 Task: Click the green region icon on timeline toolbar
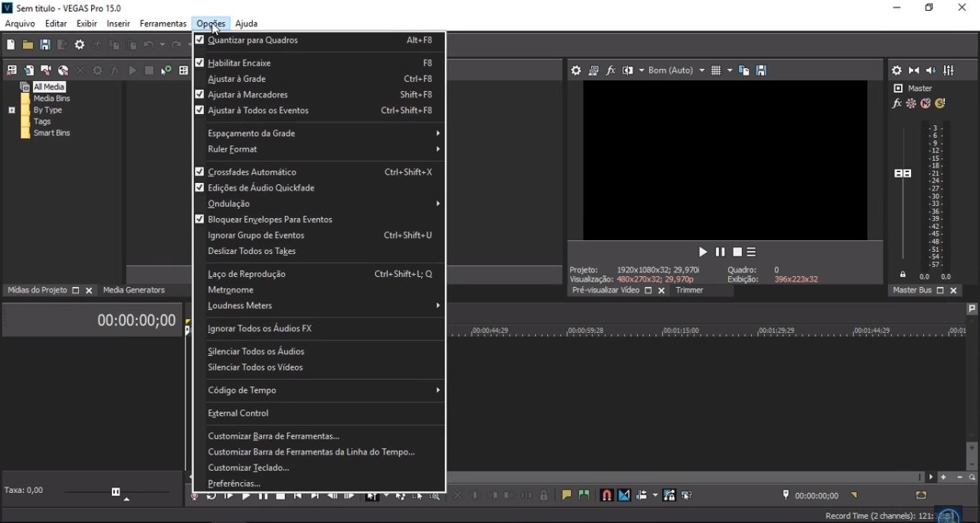click(584, 495)
